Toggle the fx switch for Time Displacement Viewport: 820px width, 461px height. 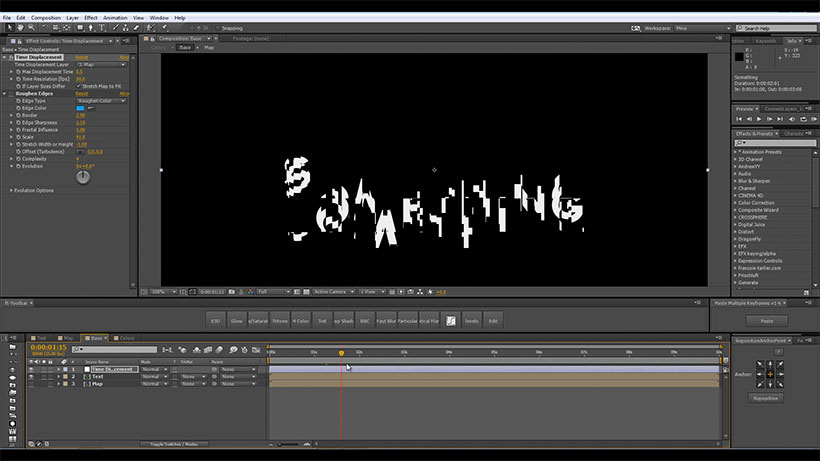[11, 57]
